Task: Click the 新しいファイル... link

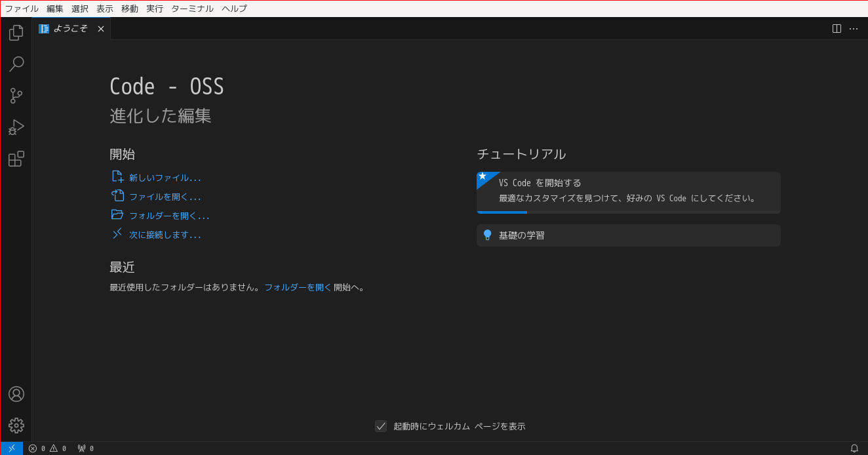Action: point(165,178)
